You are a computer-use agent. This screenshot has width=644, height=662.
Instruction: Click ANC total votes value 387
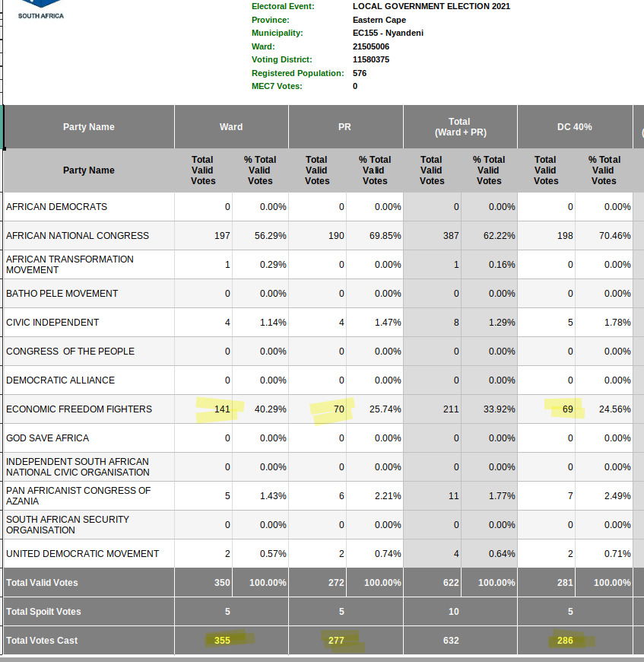coord(451,236)
